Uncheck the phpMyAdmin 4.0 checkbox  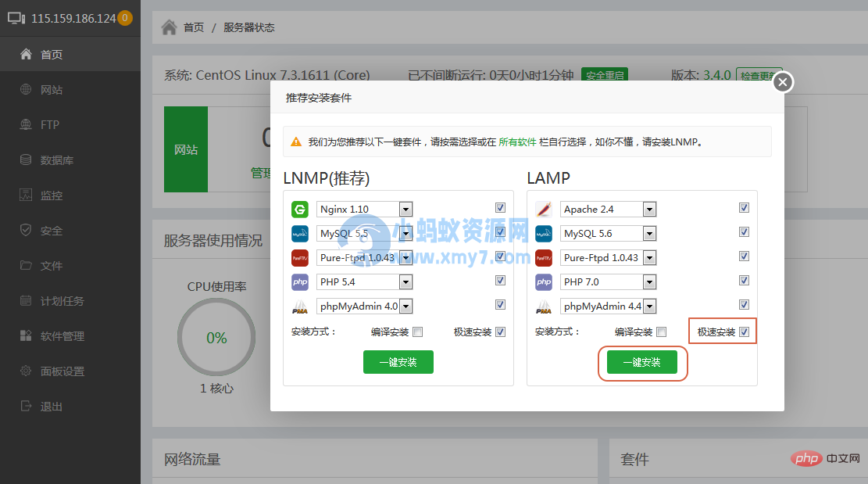click(501, 305)
